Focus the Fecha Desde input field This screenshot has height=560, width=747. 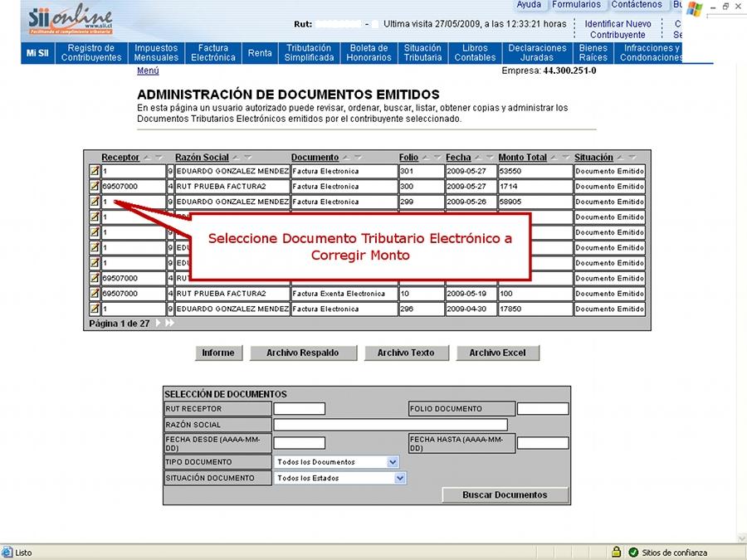299,443
